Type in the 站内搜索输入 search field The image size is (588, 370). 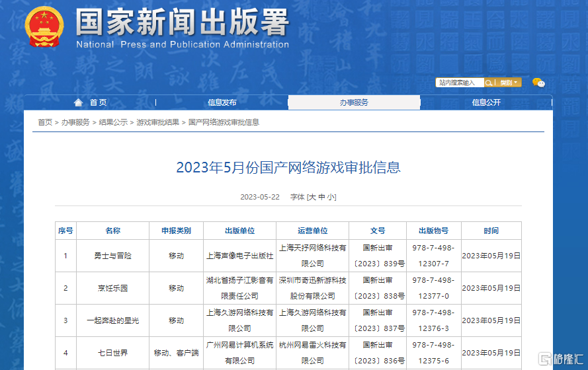pyautogui.click(x=460, y=83)
